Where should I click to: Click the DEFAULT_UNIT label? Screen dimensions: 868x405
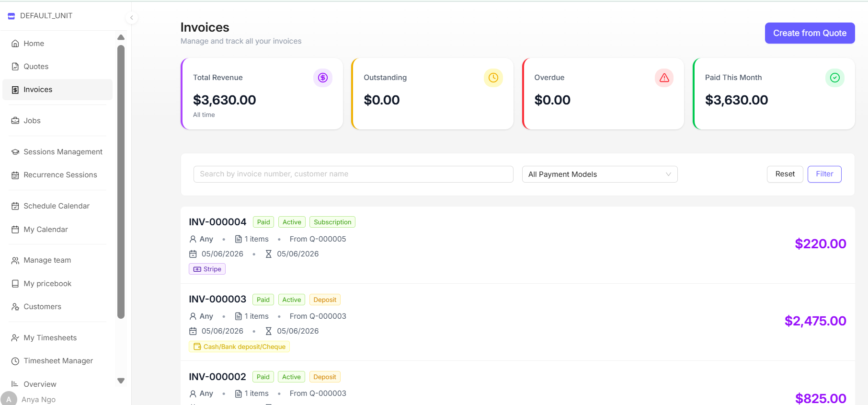click(46, 16)
